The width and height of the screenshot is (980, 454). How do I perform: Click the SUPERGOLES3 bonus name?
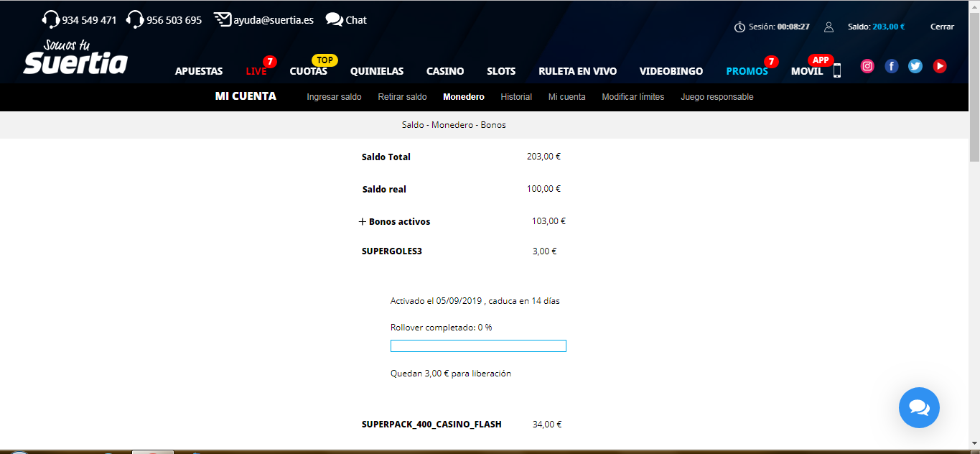[x=392, y=251]
